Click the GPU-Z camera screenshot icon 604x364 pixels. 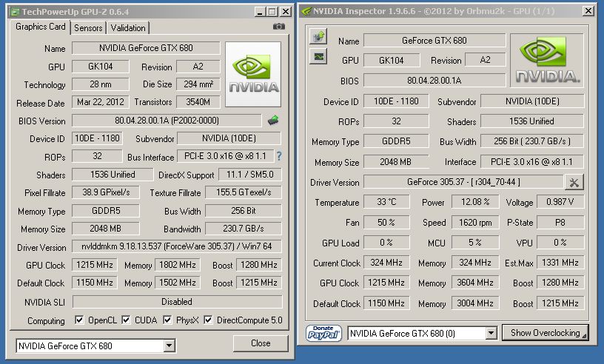(278, 27)
